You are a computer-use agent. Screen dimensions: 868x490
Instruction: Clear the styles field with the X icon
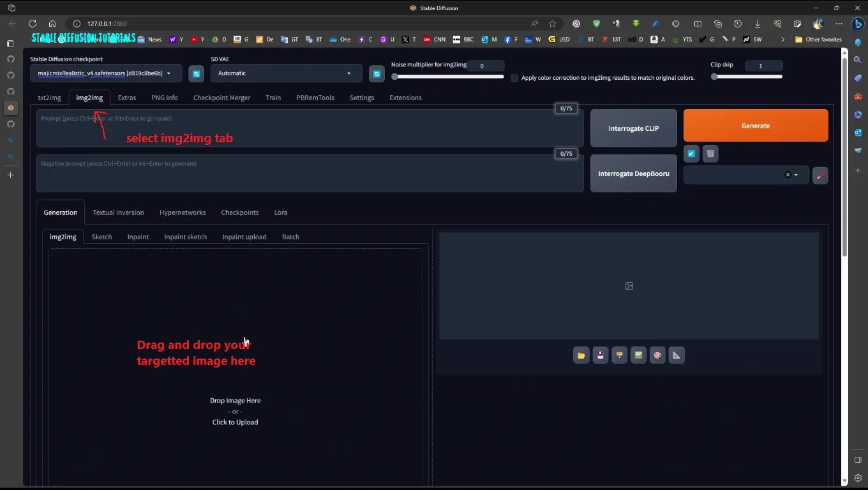click(788, 175)
